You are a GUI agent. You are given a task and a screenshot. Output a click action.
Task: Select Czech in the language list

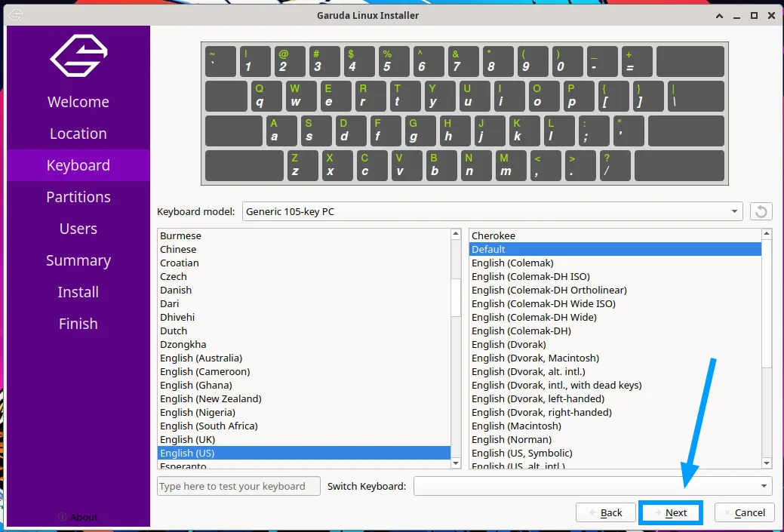(x=303, y=276)
